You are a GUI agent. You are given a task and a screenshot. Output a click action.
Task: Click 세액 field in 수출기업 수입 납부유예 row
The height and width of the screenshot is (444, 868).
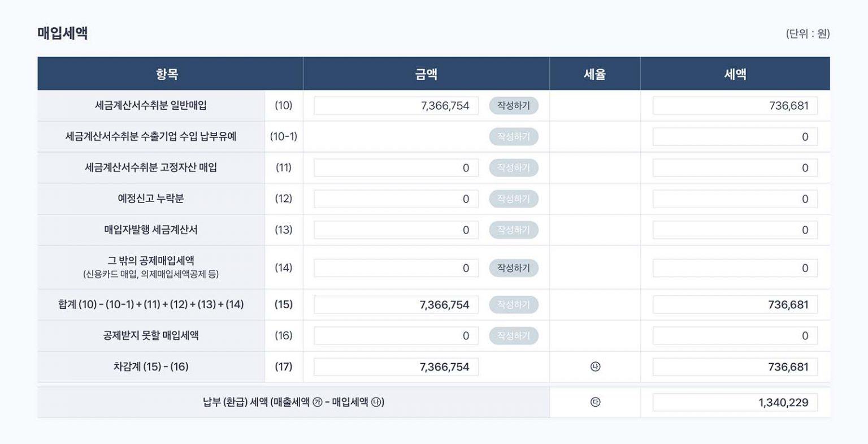click(x=735, y=137)
